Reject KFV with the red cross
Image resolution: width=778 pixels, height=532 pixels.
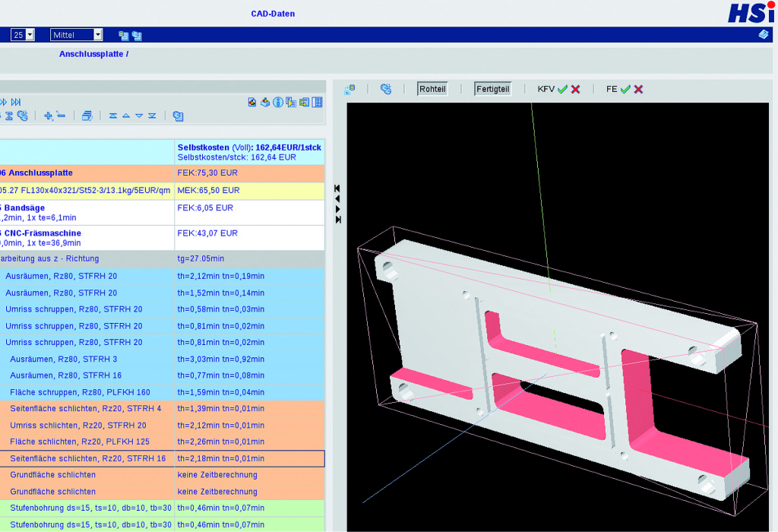(576, 90)
